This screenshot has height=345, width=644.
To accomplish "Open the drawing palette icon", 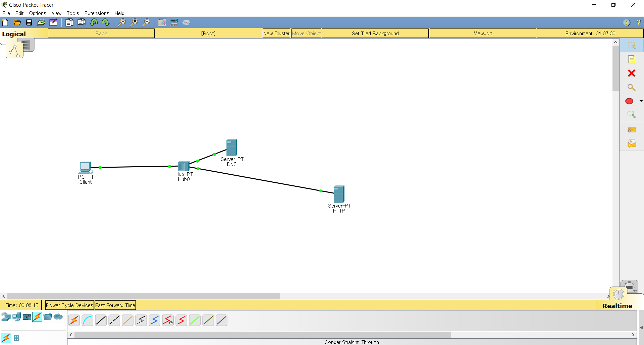I will tap(162, 22).
